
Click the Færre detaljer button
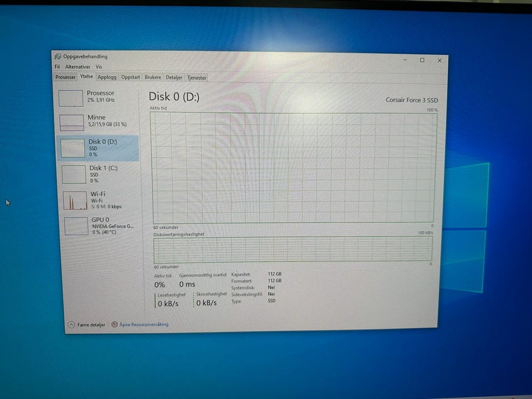tap(86, 325)
